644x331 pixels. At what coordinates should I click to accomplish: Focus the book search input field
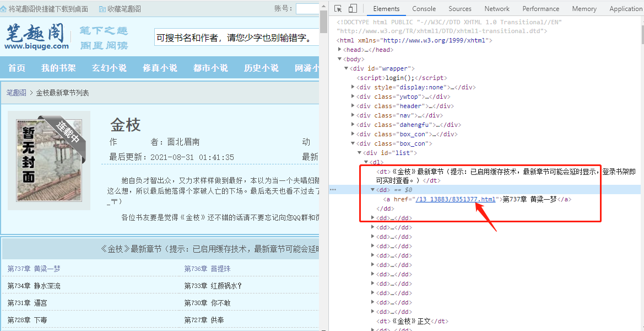(x=237, y=38)
